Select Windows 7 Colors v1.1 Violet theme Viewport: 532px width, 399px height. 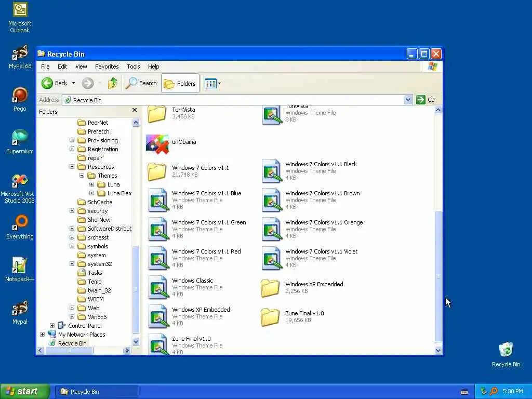310,258
